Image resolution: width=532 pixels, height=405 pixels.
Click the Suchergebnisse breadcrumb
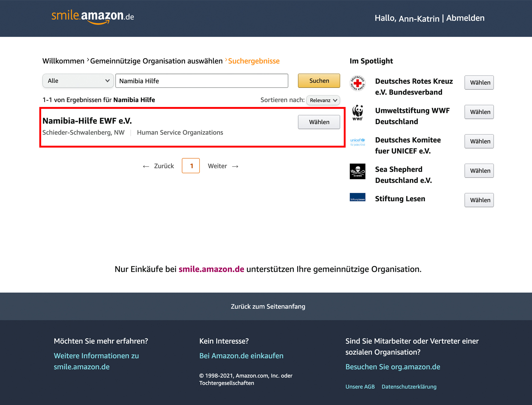[254, 61]
